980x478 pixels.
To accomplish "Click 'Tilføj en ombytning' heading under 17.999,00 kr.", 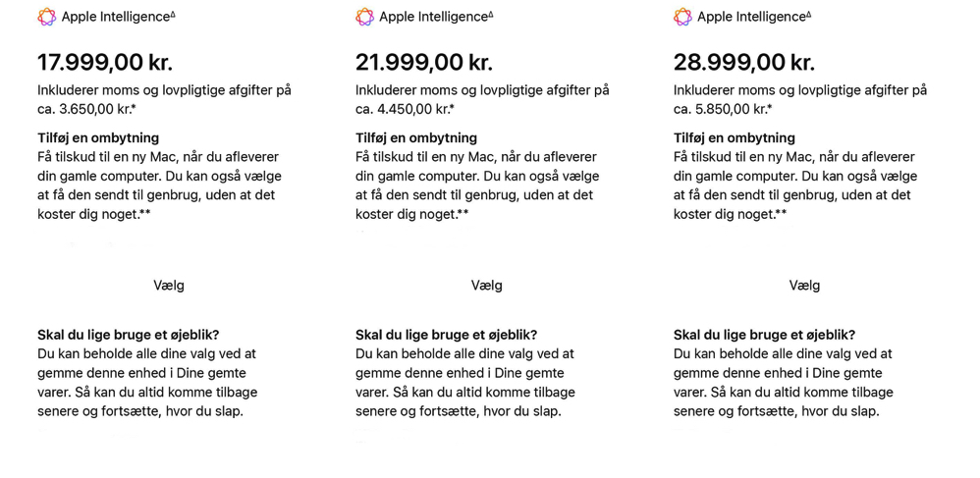I will pyautogui.click(x=98, y=137).
